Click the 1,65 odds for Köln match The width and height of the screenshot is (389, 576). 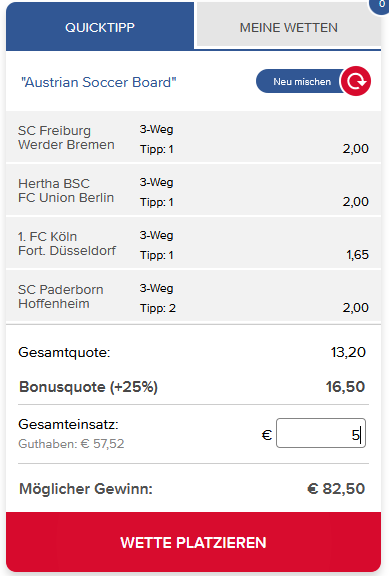[x=357, y=255]
